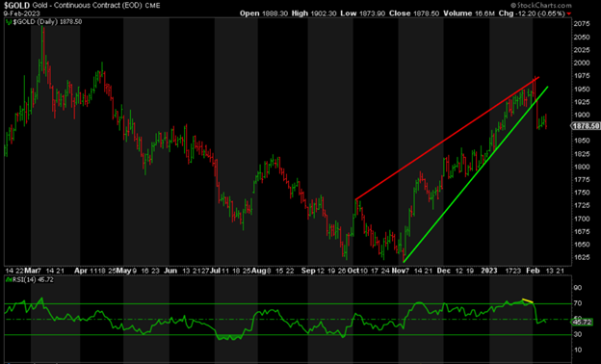The image size is (601, 364).
Task: Click the '$GOLD (Daily) 1878.50' legend label
Action: pyautogui.click(x=47, y=22)
